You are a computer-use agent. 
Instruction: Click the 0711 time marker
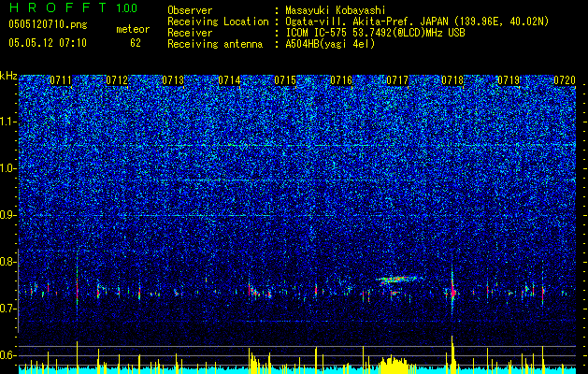tap(61, 80)
